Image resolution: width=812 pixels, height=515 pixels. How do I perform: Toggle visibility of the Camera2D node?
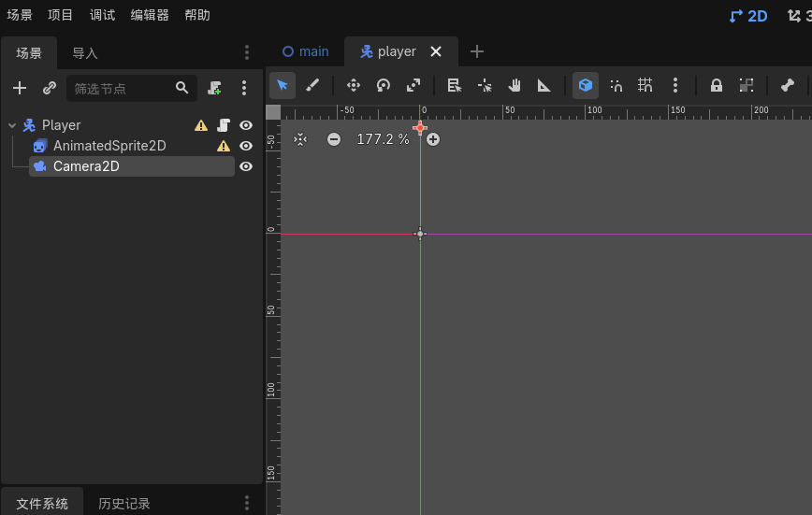(x=246, y=166)
